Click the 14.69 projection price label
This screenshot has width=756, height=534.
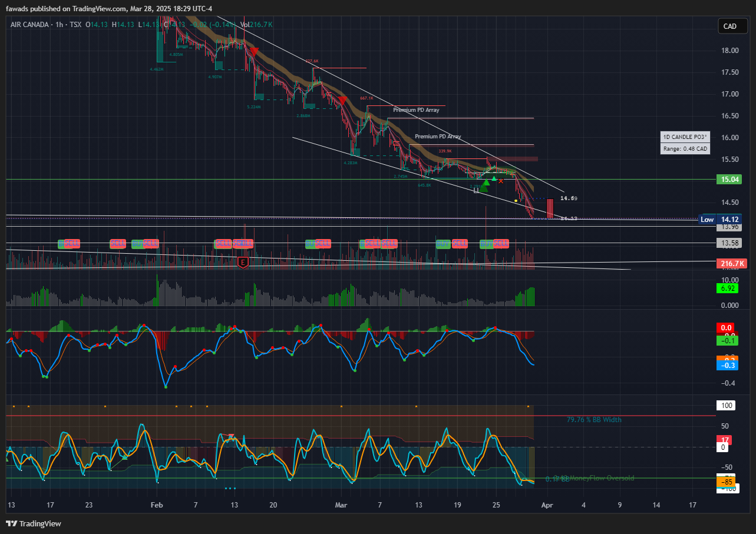pyautogui.click(x=568, y=198)
